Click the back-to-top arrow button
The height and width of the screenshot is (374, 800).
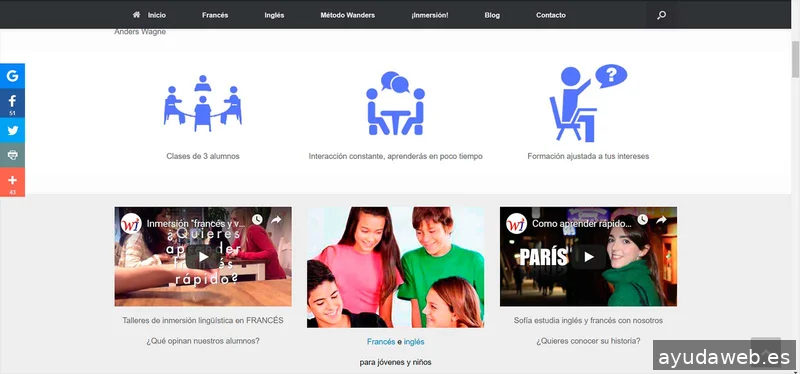[765, 352]
